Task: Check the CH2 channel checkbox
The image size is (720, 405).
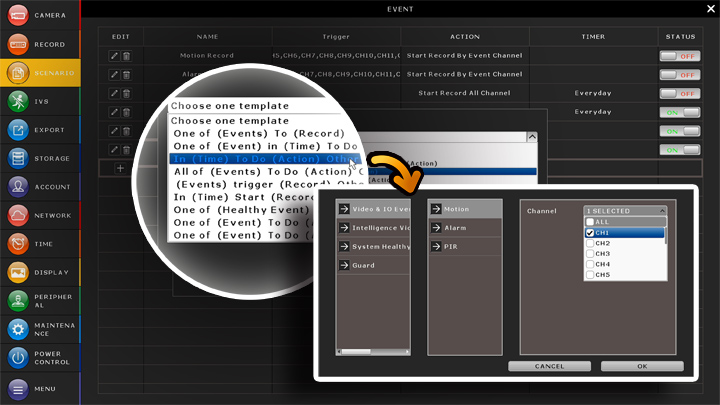Action: point(590,243)
